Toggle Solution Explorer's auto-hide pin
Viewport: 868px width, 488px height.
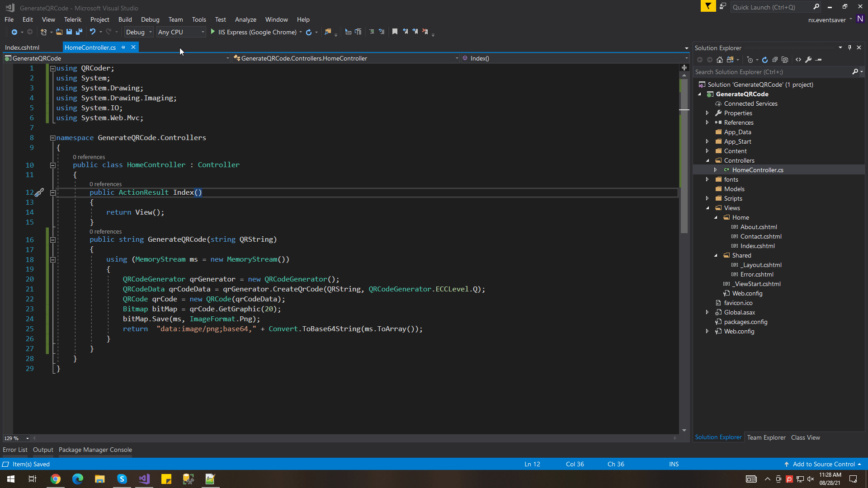click(x=849, y=47)
